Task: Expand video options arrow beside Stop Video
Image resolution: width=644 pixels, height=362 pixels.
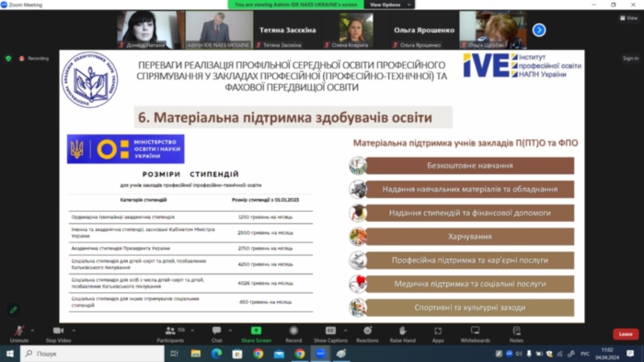Action: [74, 330]
